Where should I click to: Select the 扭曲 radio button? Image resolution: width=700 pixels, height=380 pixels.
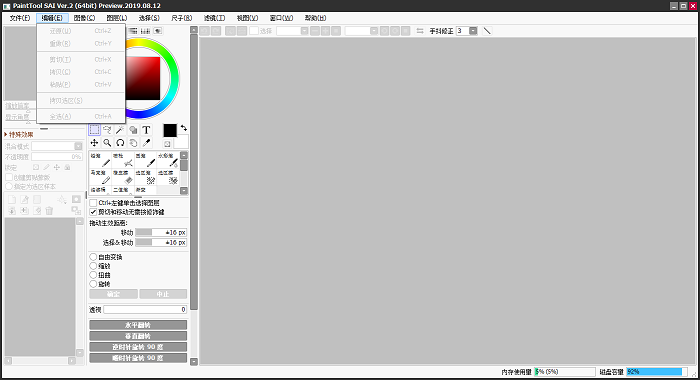93,275
